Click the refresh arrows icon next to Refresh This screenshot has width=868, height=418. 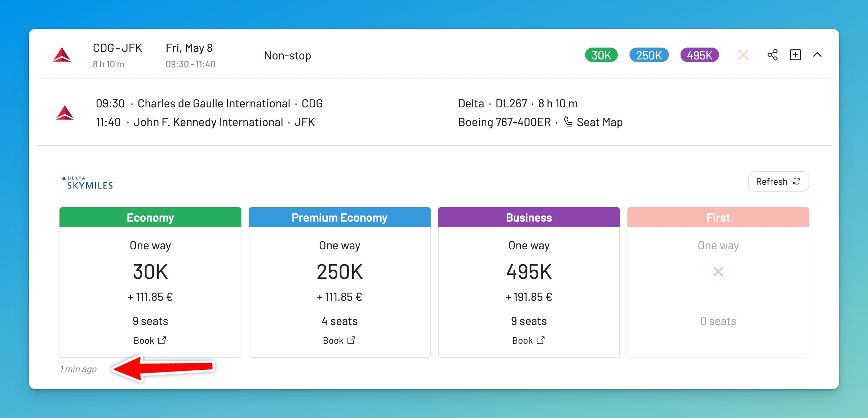[x=796, y=182]
